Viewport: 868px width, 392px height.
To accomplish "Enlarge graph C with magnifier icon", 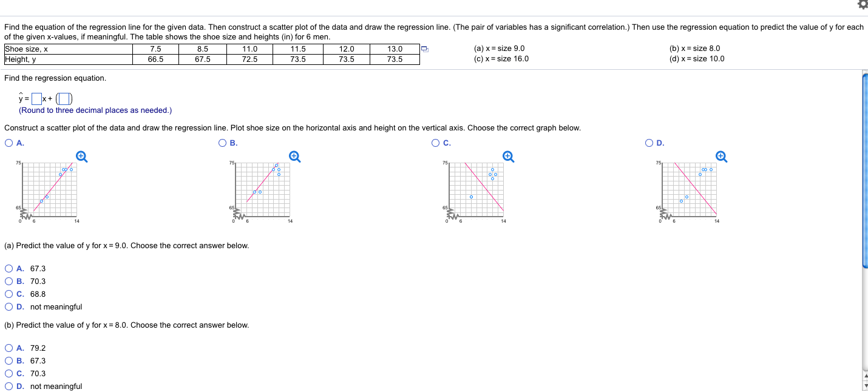I will pos(508,157).
